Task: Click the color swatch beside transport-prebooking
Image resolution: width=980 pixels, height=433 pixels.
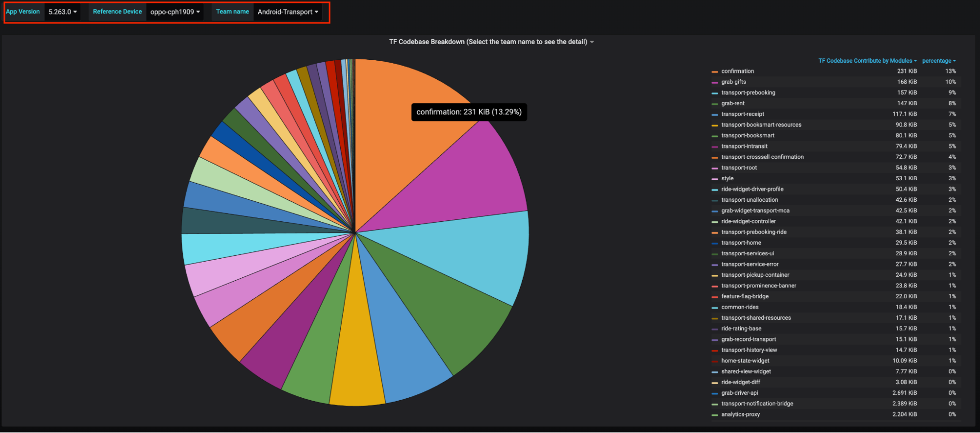Action: coord(715,93)
